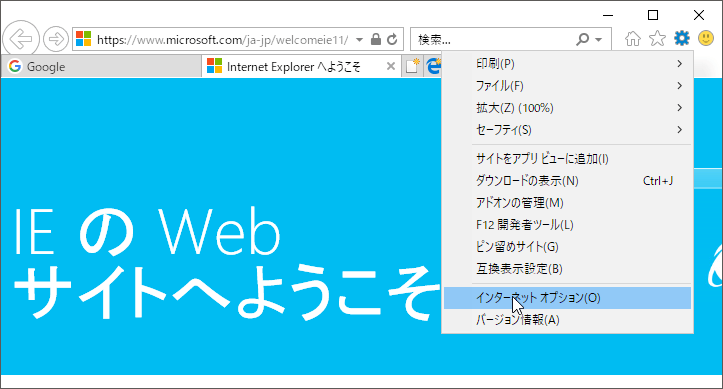Click the security lock icon in address bar
The image size is (723, 389).
coord(376,39)
